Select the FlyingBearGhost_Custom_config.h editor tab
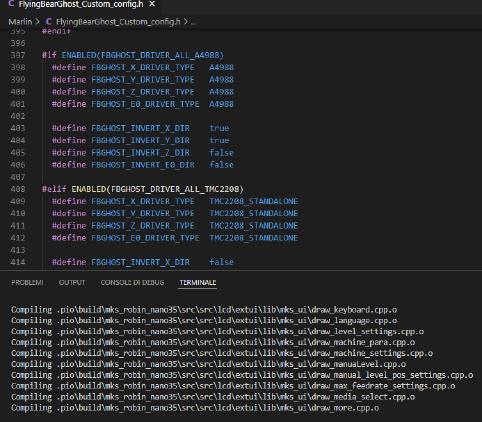This screenshot has width=482, height=422. 81,4
